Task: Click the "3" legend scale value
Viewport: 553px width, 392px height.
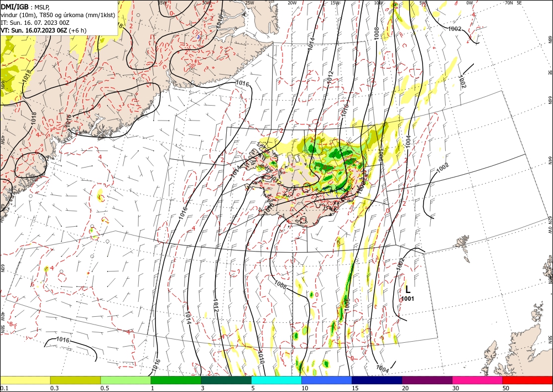Action: (203, 388)
